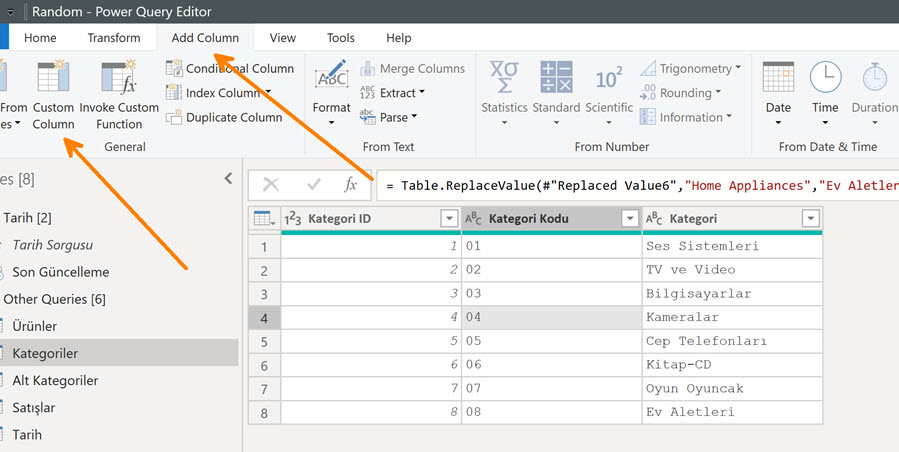The width and height of the screenshot is (899, 452).
Task: Confirm the formula with checkmark
Action: (314, 185)
